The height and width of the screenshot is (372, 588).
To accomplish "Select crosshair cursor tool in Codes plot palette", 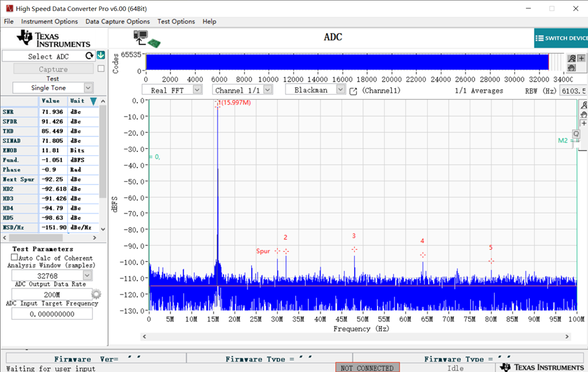I will tap(582, 58).
